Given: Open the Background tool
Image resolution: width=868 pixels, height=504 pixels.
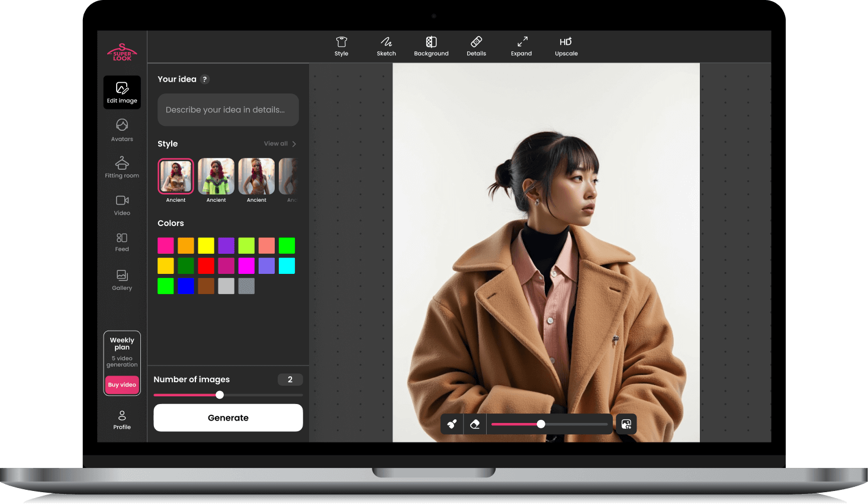Looking at the screenshot, I should point(431,46).
